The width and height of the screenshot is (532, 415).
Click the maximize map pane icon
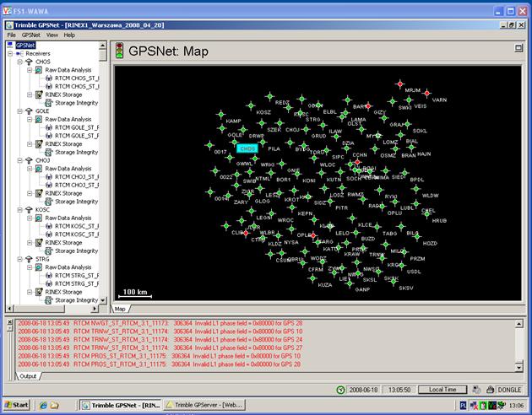[518, 48]
